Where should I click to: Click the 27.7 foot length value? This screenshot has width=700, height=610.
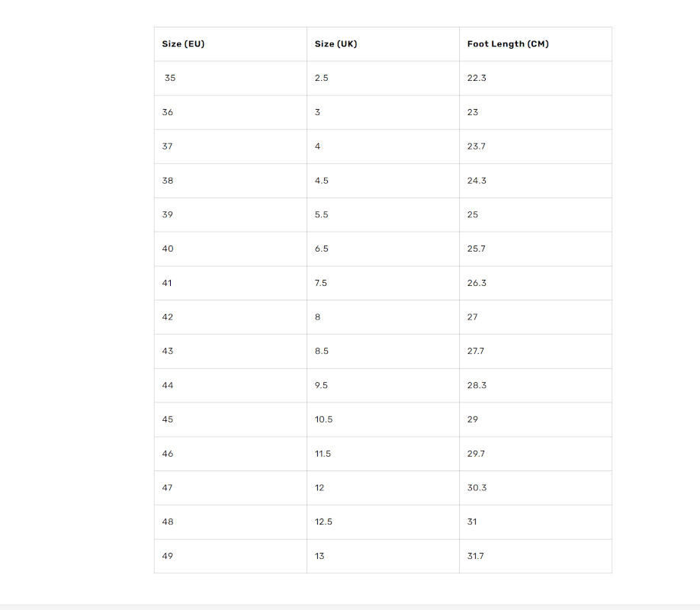point(477,351)
